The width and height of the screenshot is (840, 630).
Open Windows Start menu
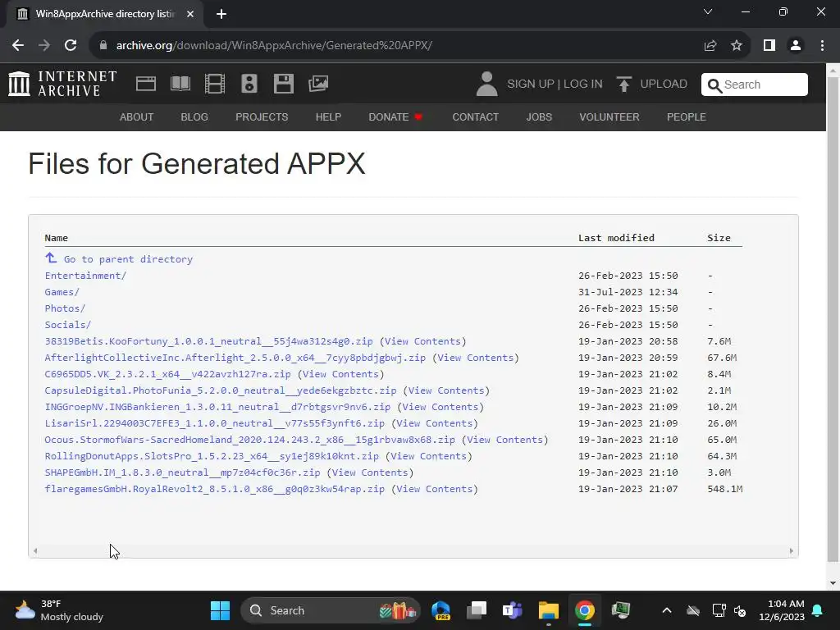coord(220,610)
